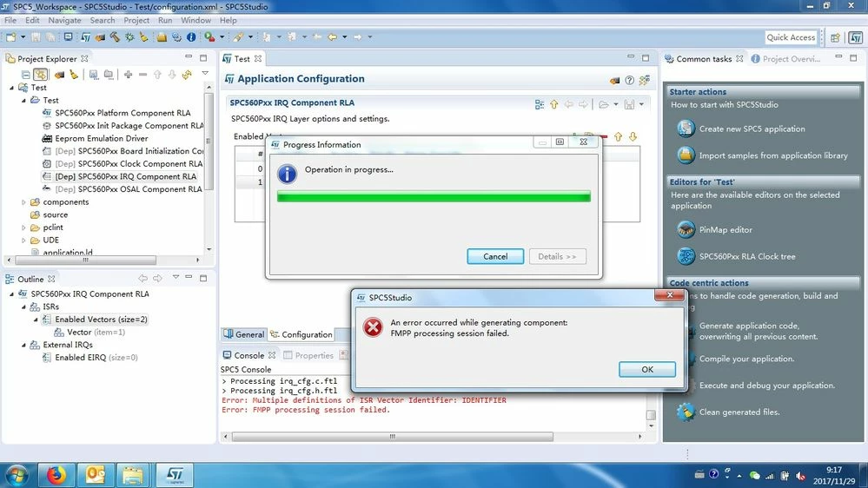Expand the UDE folder
This screenshot has width=868, height=488.
coord(23,241)
